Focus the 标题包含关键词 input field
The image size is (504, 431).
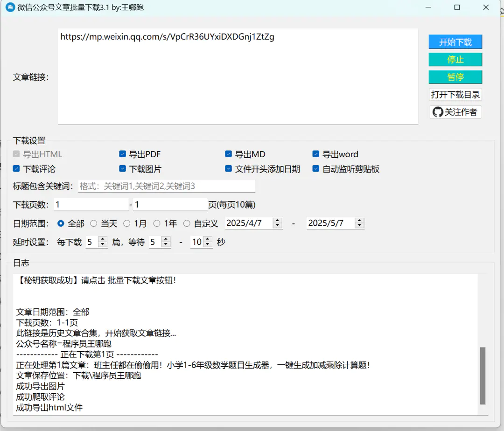[167, 186]
